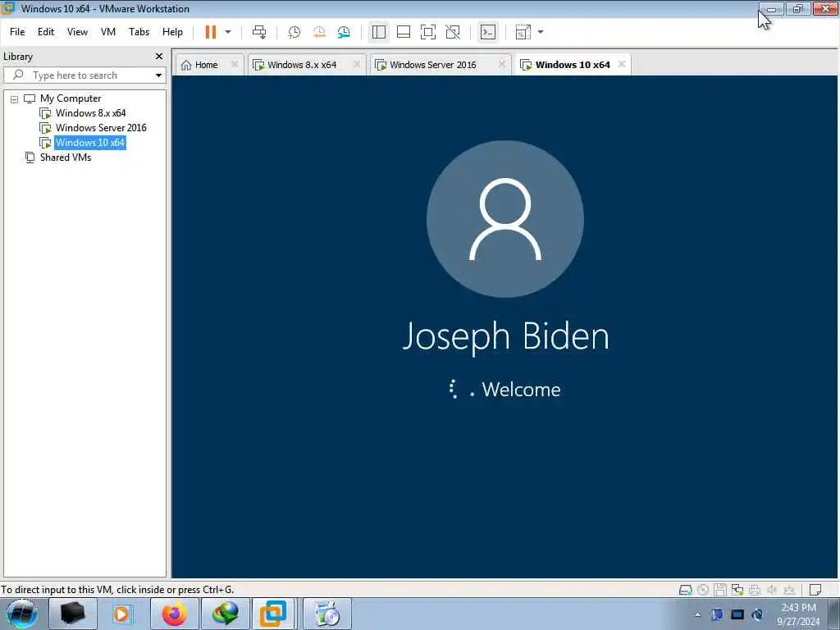
Task: Open the Edit menu
Action: (46, 32)
